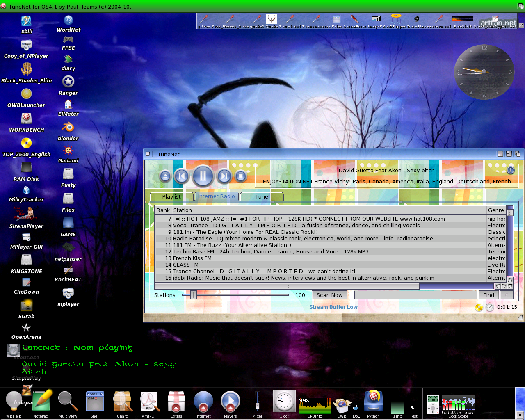Select the Radio Paradise station row
525x420 pixels.
330,239
